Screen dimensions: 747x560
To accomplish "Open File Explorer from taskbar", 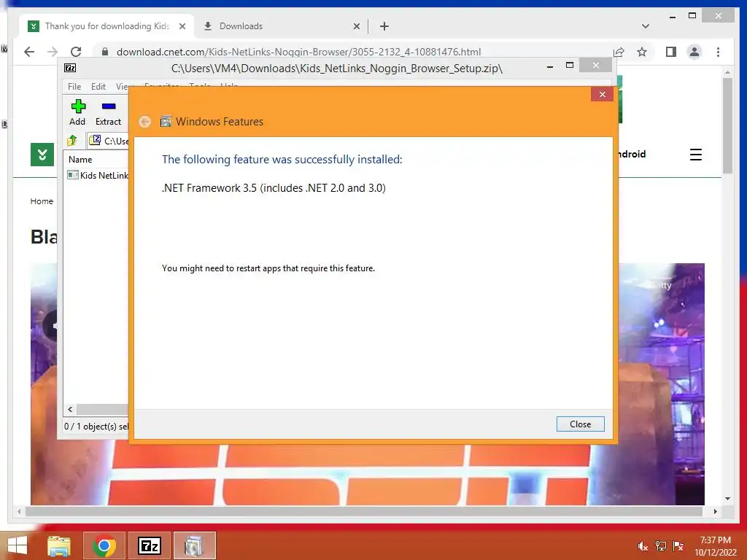I will click(59, 545).
